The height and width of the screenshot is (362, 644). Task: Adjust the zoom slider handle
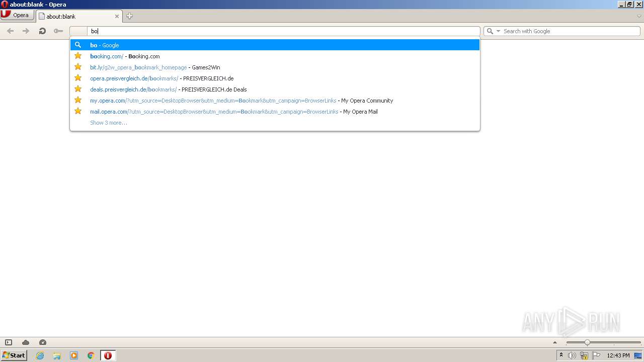(587, 342)
